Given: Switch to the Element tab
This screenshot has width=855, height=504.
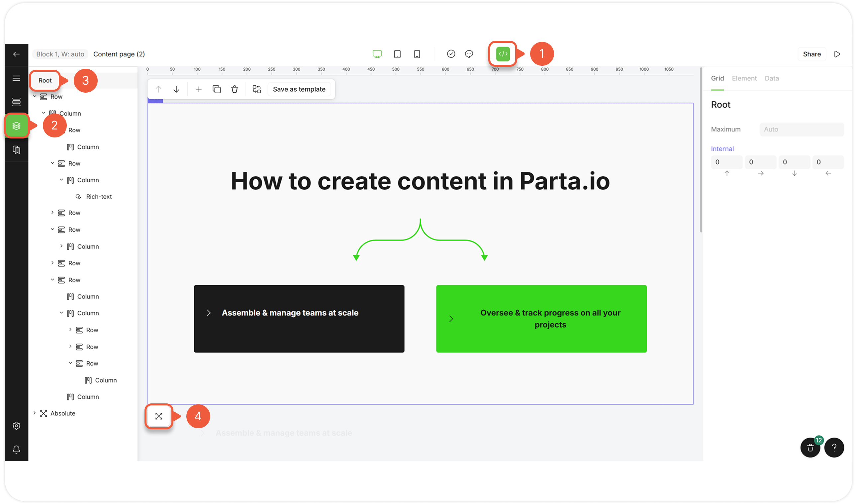Looking at the screenshot, I should tap(744, 78).
